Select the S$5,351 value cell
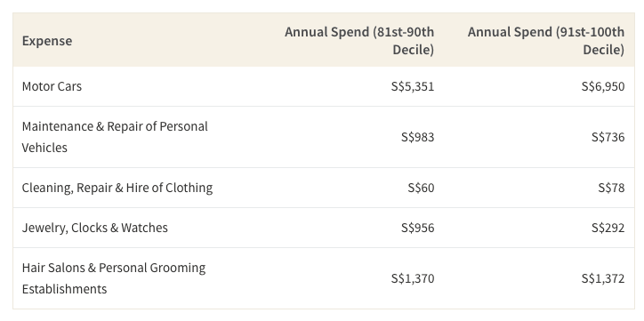The width and height of the screenshot is (644, 321). pos(413,86)
